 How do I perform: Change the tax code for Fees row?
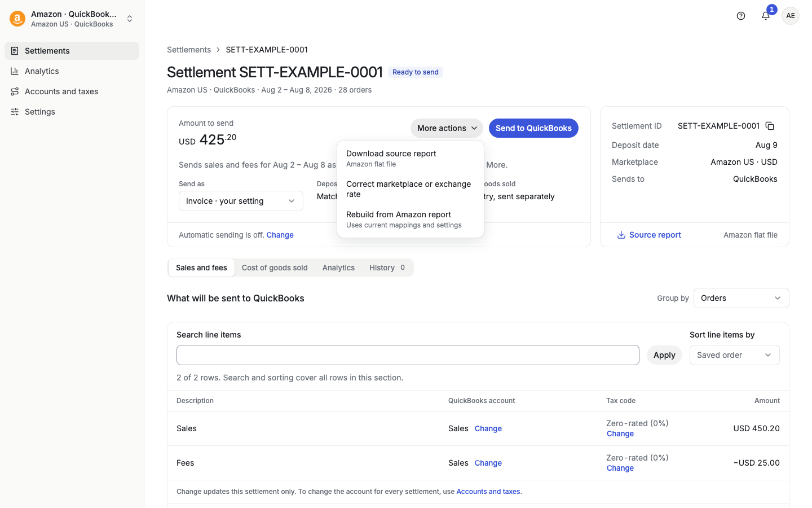click(x=620, y=468)
